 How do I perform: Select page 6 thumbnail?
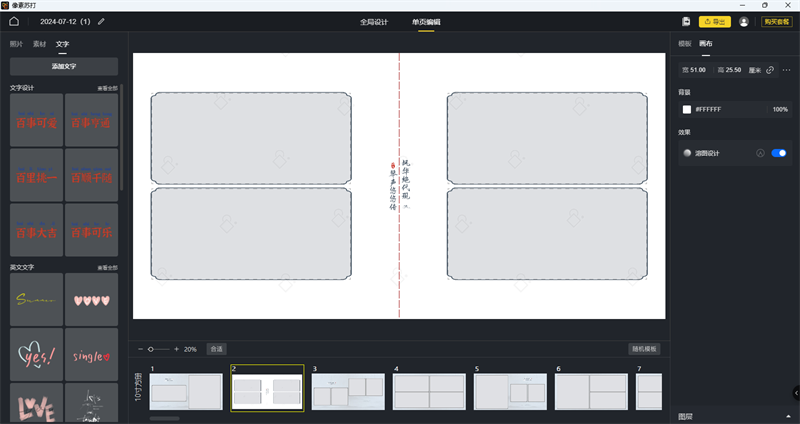point(591,391)
